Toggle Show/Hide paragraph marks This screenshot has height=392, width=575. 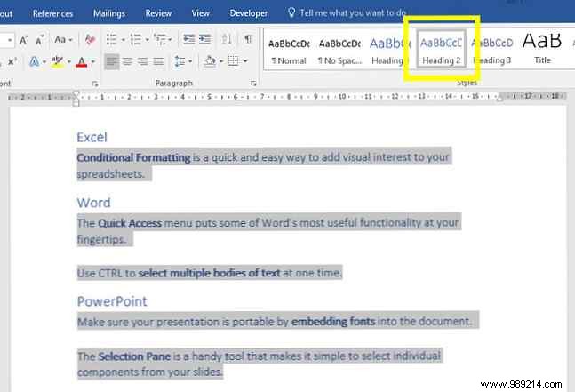[248, 39]
